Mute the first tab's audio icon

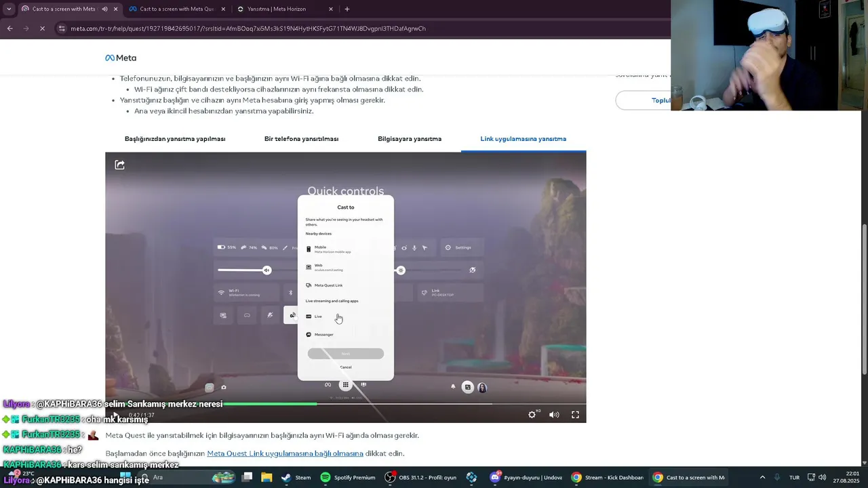pos(104,9)
